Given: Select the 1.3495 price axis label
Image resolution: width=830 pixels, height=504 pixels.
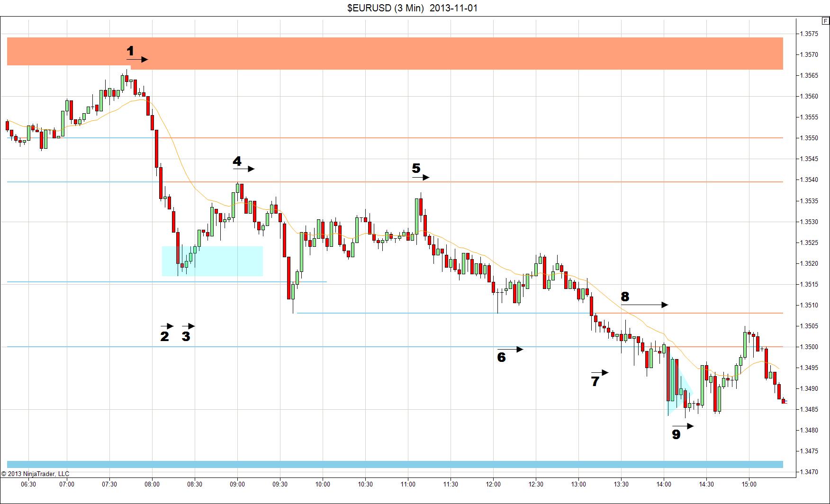Looking at the screenshot, I should coord(809,368).
